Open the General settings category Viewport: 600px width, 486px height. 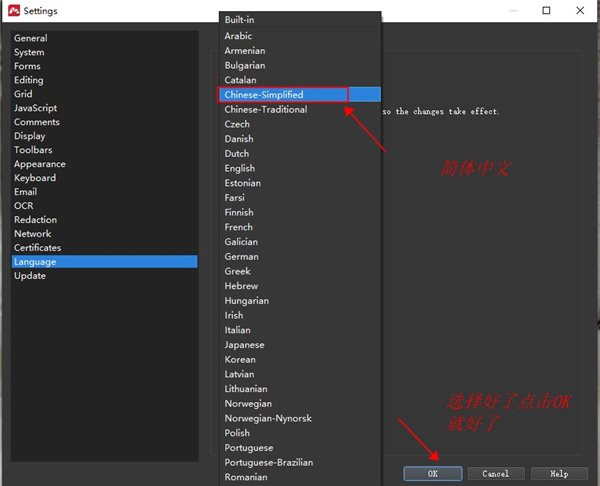31,39
